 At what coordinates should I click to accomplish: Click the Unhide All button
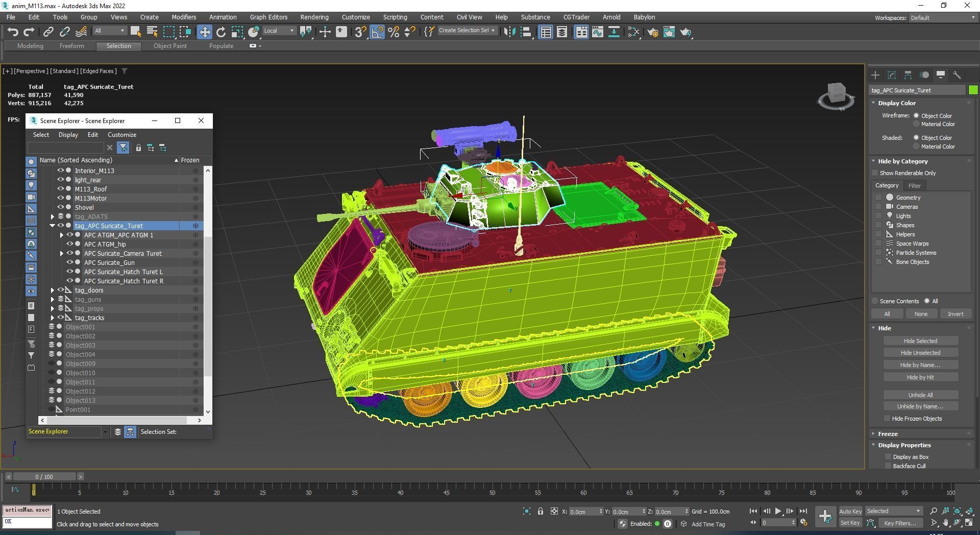920,395
